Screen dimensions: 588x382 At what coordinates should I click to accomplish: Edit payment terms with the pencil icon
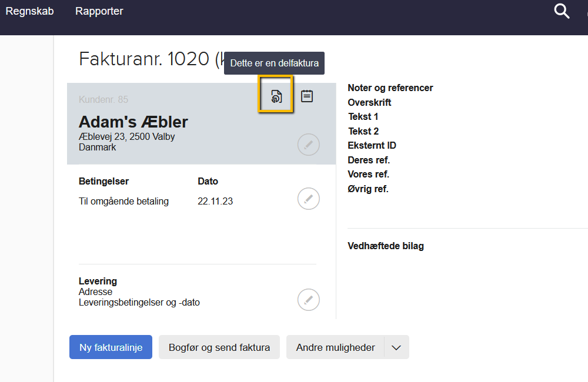coord(308,199)
